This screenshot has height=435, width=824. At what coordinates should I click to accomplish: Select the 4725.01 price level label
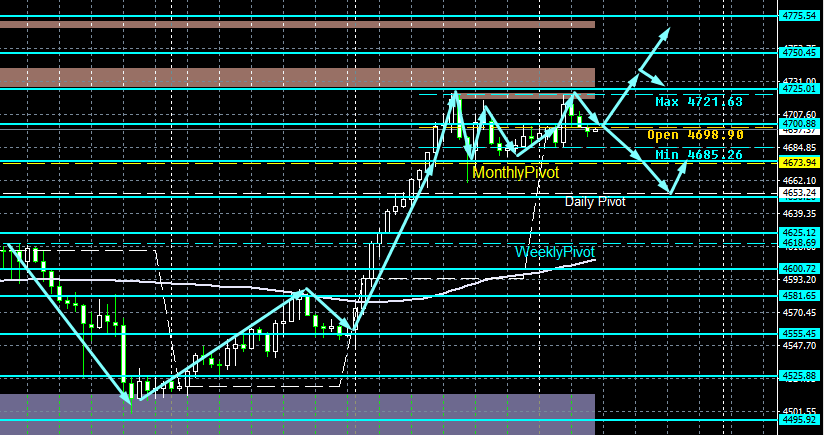point(799,89)
